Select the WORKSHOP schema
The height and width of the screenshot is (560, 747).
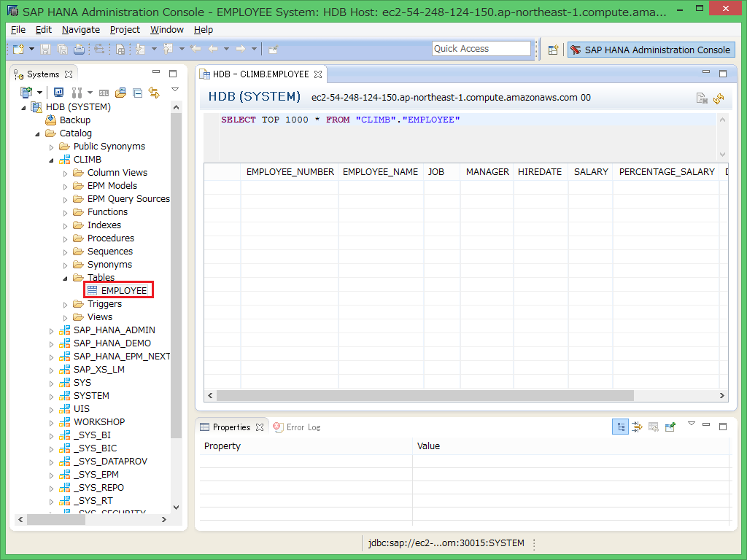click(x=99, y=422)
